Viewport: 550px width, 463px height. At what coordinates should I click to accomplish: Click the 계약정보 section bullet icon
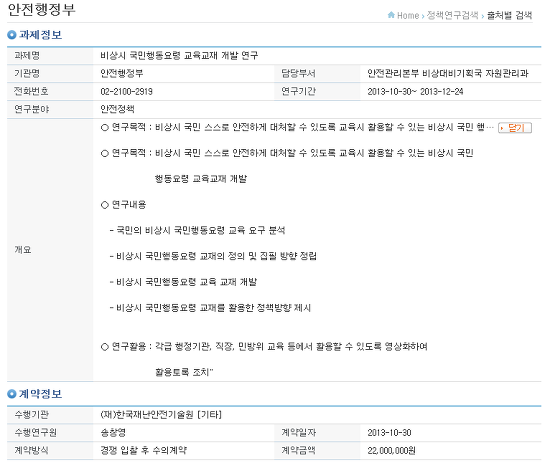coord(12,394)
